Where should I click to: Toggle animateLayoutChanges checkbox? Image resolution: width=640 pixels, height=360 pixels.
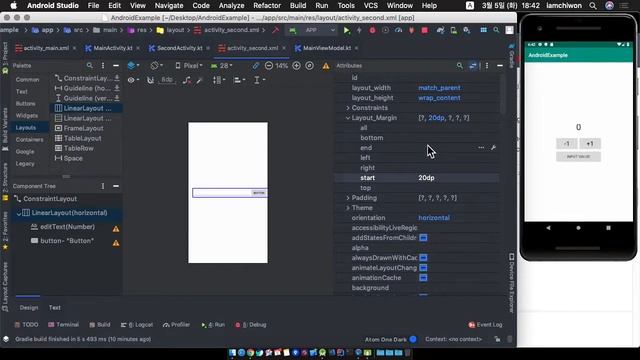[x=423, y=268]
